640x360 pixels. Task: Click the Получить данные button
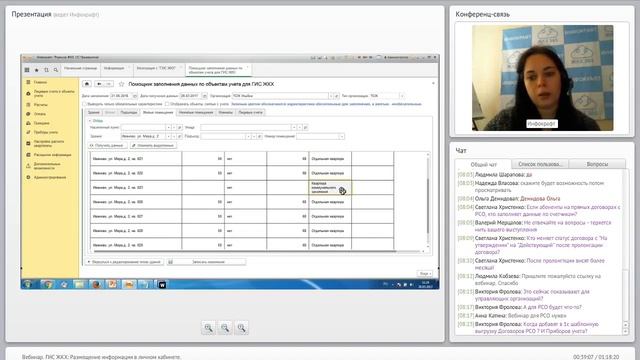click(107, 145)
